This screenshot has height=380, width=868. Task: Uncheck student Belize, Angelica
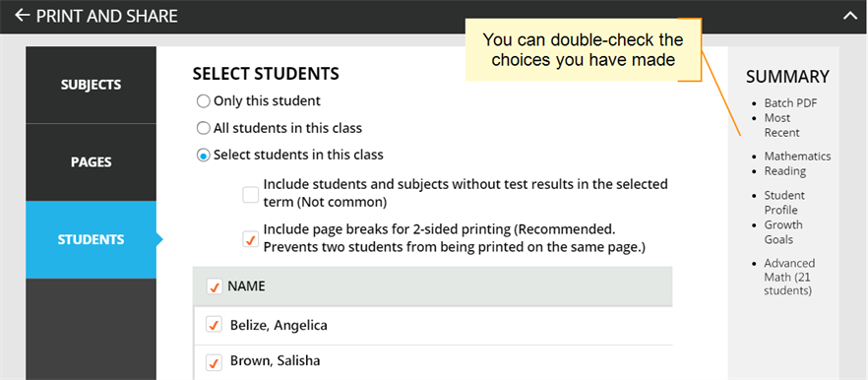click(214, 325)
